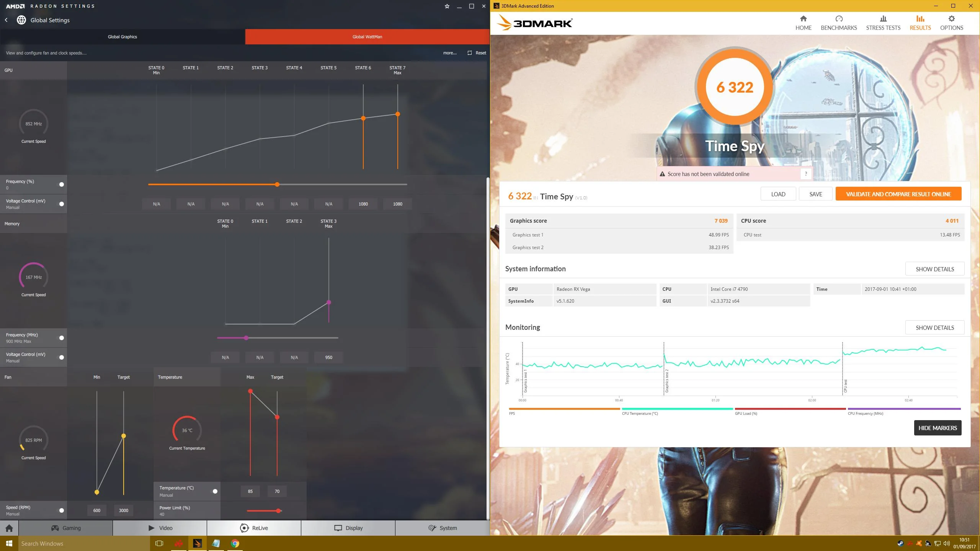Open the HOME icon in 3DMark
The image size is (980, 551).
pos(803,19)
